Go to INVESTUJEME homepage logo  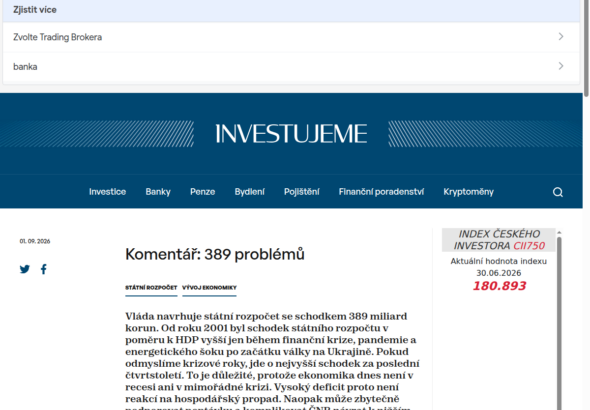[291, 134]
